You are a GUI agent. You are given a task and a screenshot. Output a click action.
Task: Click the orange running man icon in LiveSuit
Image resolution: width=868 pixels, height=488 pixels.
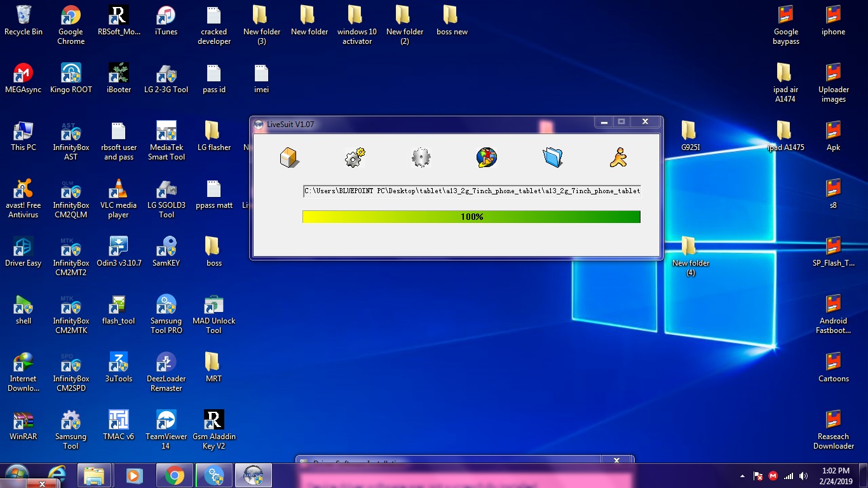tap(618, 157)
